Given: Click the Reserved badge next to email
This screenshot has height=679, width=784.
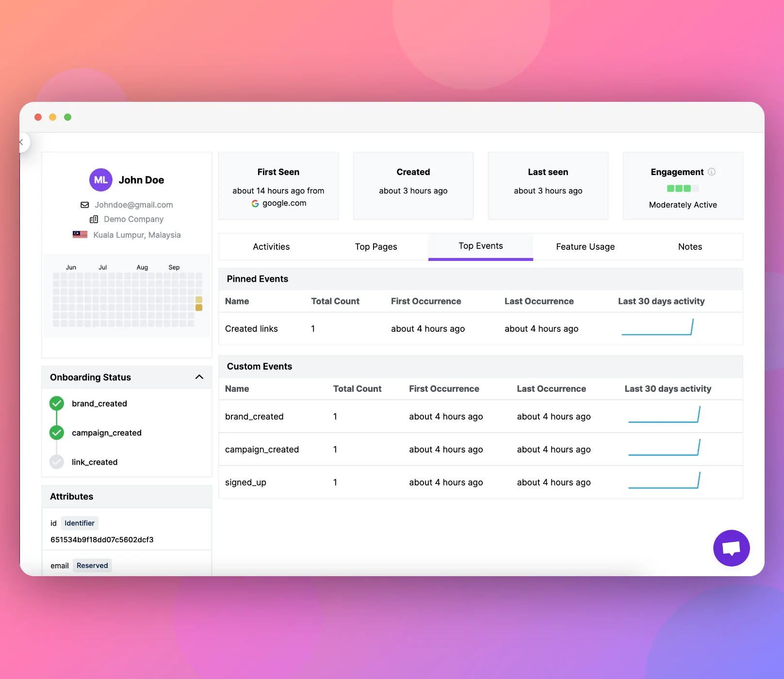Looking at the screenshot, I should click(x=92, y=566).
